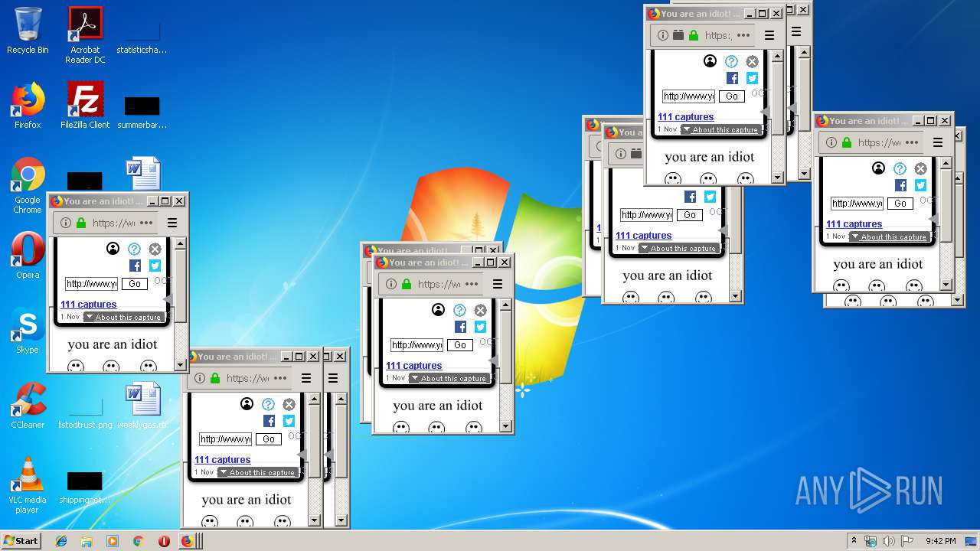
Task: Open the volume control in system tray
Action: point(889,541)
